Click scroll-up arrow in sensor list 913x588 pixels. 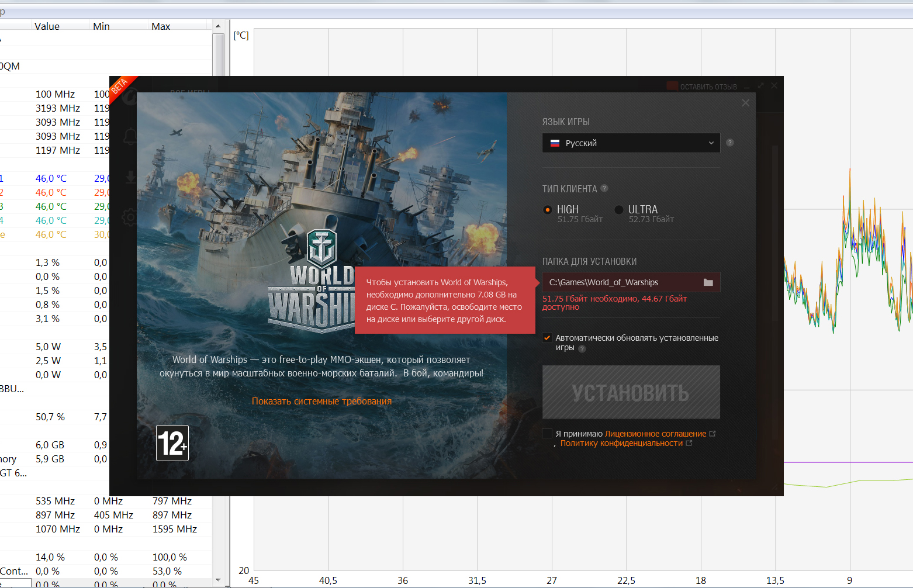click(x=218, y=26)
